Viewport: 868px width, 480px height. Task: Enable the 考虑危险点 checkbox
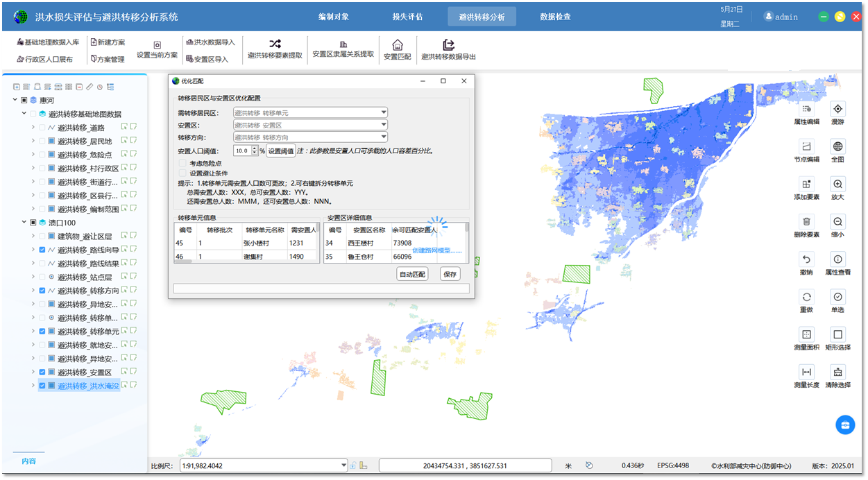coord(182,164)
